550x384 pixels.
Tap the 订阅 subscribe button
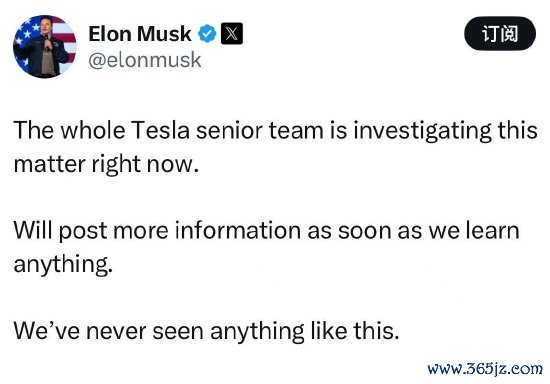[x=500, y=34]
